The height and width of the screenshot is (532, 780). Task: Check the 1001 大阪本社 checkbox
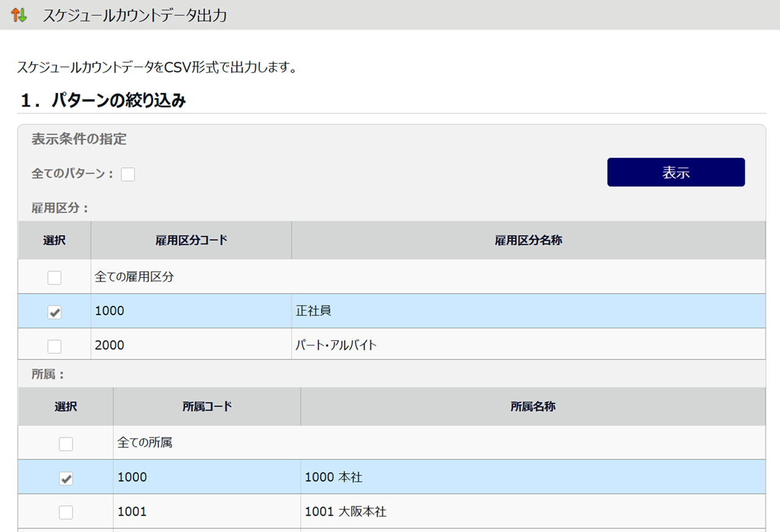[x=66, y=512]
